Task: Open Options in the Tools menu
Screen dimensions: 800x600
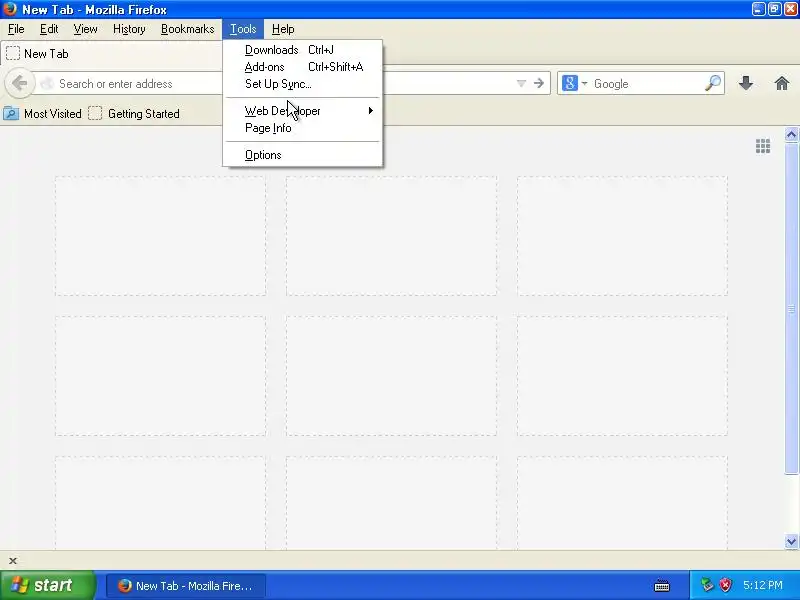Action: [x=303, y=155]
